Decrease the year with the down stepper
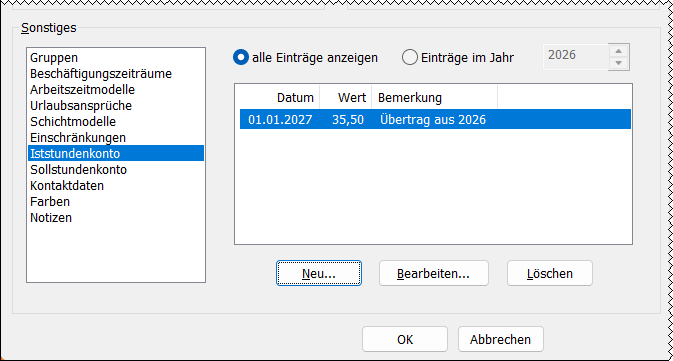Viewport: 673px width, 361px height. pos(618,63)
